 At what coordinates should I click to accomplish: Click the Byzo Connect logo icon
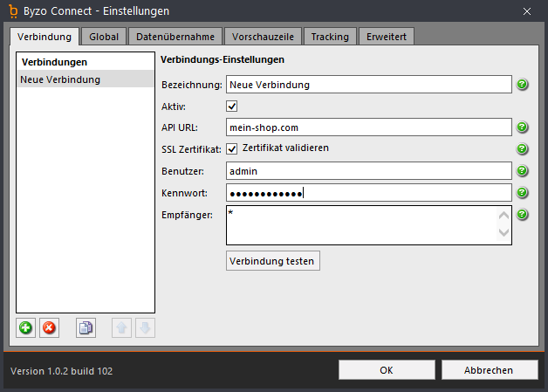click(x=13, y=11)
